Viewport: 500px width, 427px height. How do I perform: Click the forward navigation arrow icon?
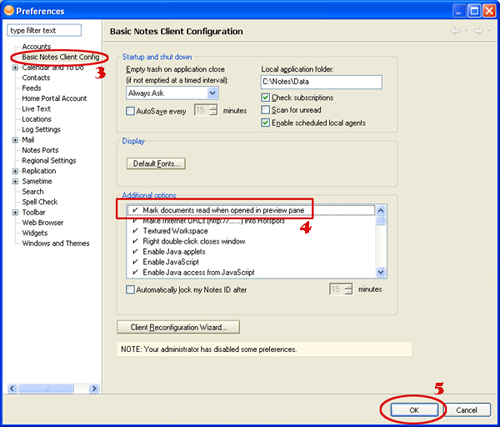coord(479,31)
